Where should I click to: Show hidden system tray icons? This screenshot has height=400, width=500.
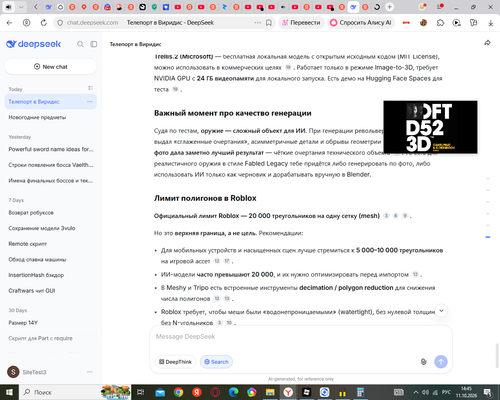pyautogui.click(x=416, y=392)
